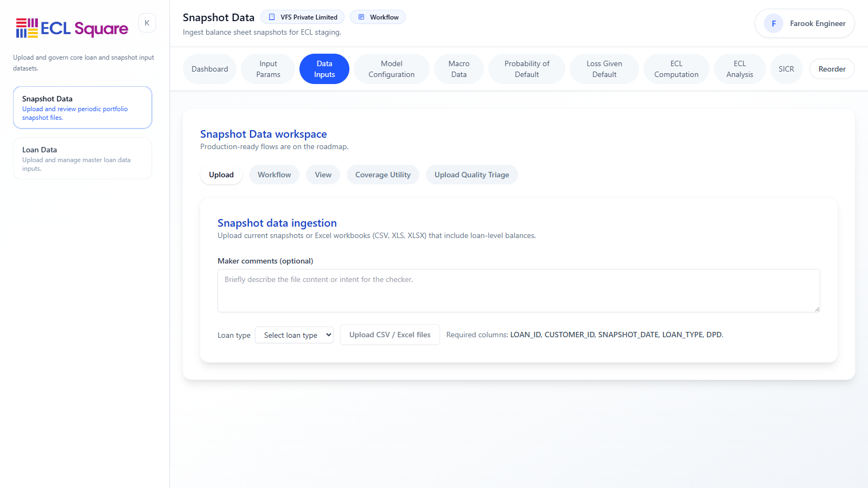Switch to Probability of Default tab
The image size is (868, 488).
(x=527, y=69)
